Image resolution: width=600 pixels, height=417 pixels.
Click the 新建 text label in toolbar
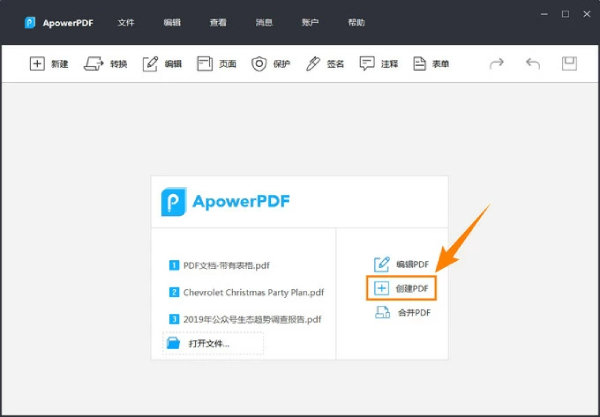click(x=60, y=64)
